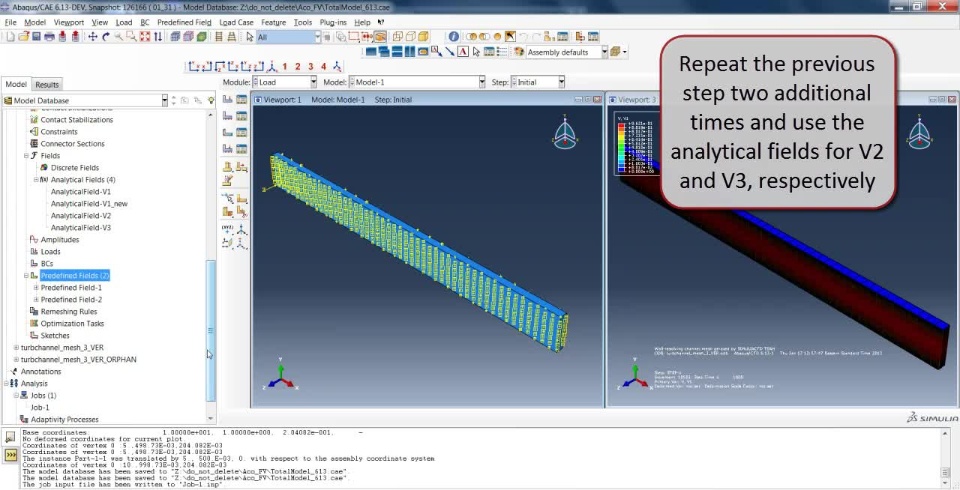Viewport: 960px width, 490px height.
Task: Open the Plug-ins menu
Action: (x=333, y=22)
